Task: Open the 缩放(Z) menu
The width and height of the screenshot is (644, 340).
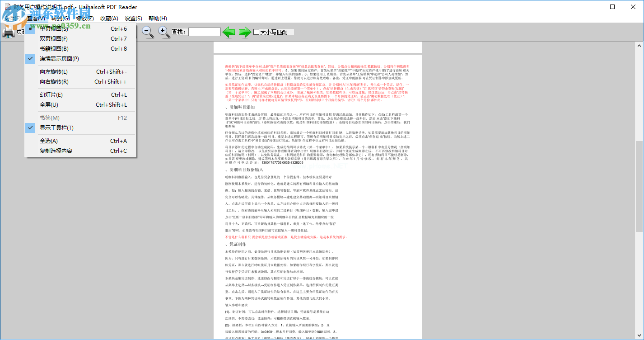Action: (x=85, y=18)
